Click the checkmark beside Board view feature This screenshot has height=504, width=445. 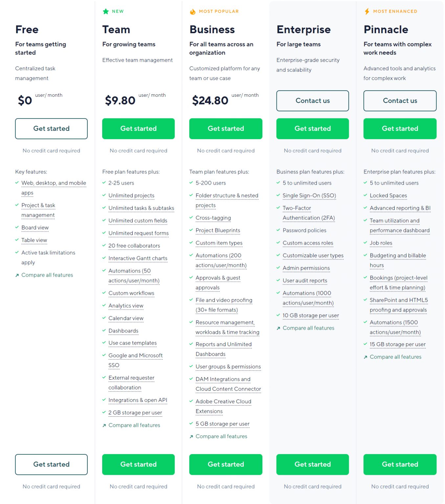tap(17, 227)
